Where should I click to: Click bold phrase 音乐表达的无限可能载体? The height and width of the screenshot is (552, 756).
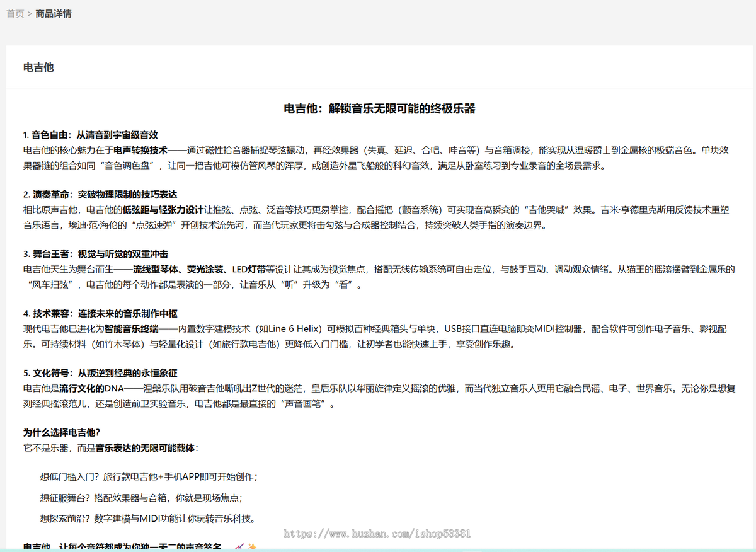pos(145,448)
